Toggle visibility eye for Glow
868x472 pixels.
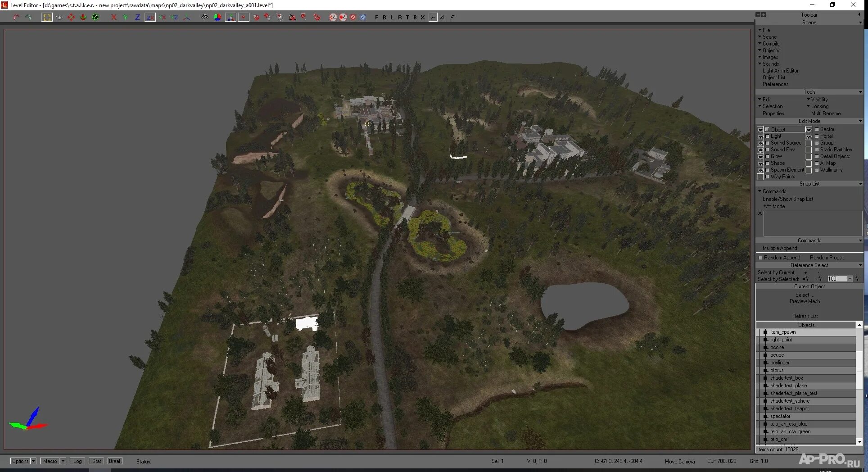[760, 156]
